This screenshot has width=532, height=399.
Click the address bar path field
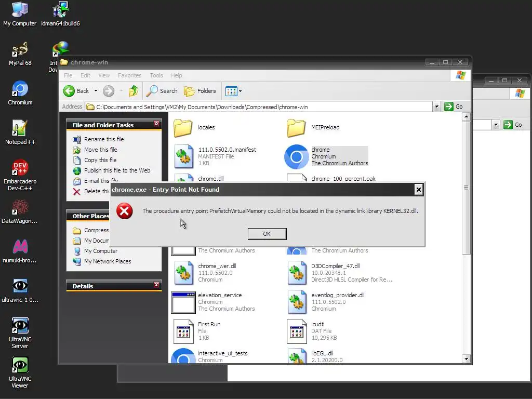pyautogui.click(x=259, y=107)
